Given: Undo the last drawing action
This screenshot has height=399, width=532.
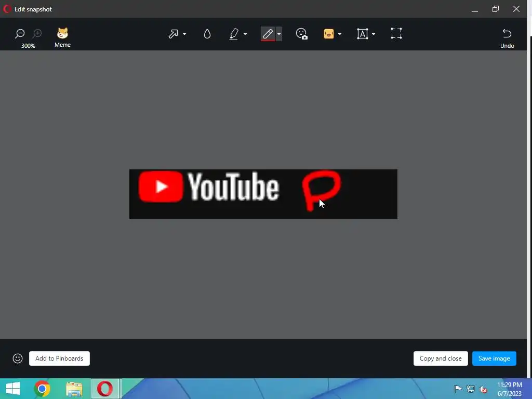Looking at the screenshot, I should pyautogui.click(x=507, y=38).
